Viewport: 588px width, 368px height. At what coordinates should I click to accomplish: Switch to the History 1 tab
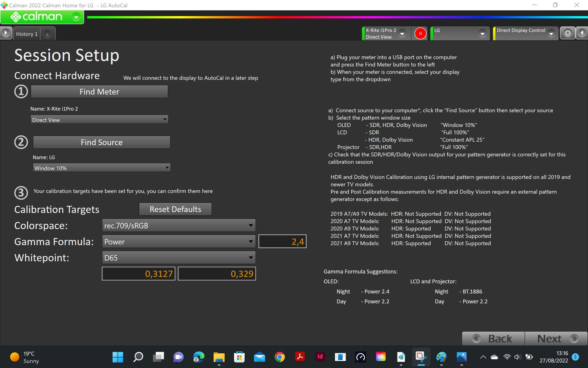click(27, 34)
